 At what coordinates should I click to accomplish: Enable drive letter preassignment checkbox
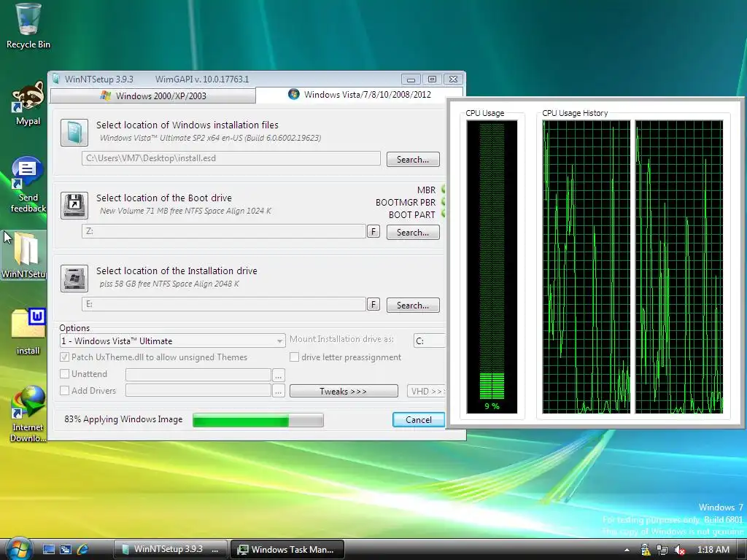click(x=295, y=357)
